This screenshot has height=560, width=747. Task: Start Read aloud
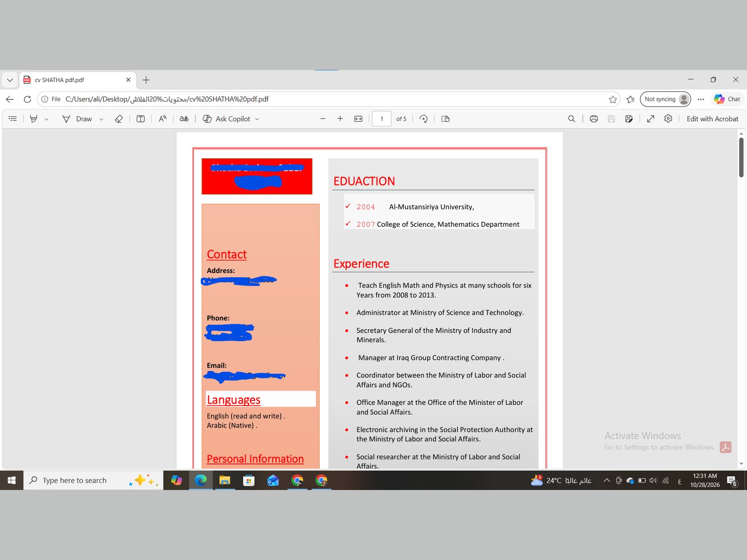coord(162,119)
